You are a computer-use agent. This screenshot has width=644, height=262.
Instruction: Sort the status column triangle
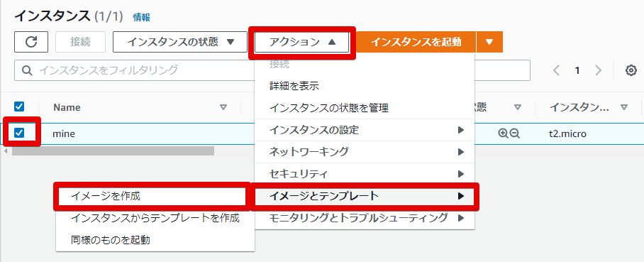(x=518, y=107)
